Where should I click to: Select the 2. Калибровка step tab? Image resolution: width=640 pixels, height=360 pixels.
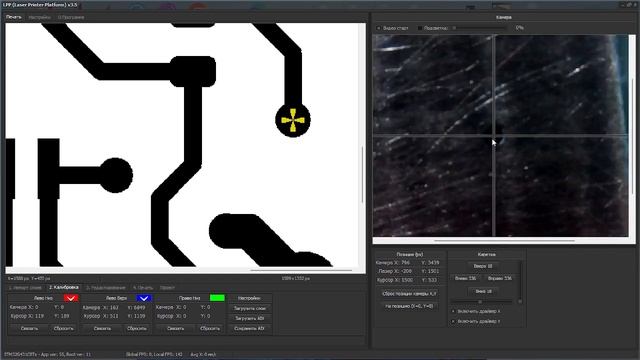tap(64, 288)
